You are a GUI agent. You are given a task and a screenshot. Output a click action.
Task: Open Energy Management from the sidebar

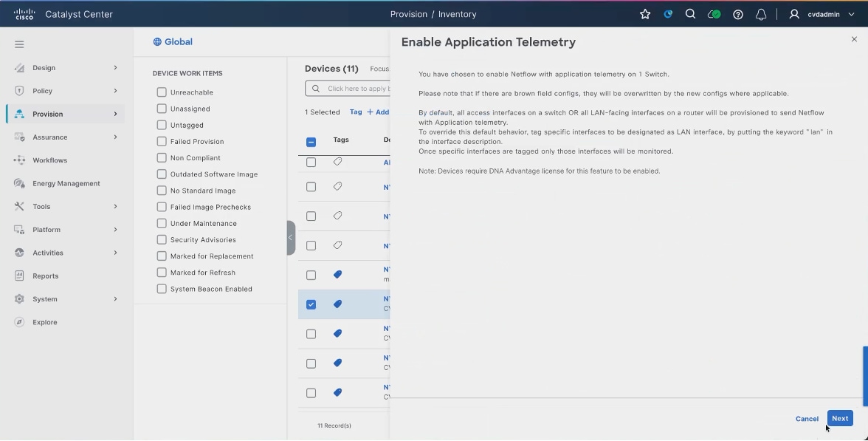point(66,183)
